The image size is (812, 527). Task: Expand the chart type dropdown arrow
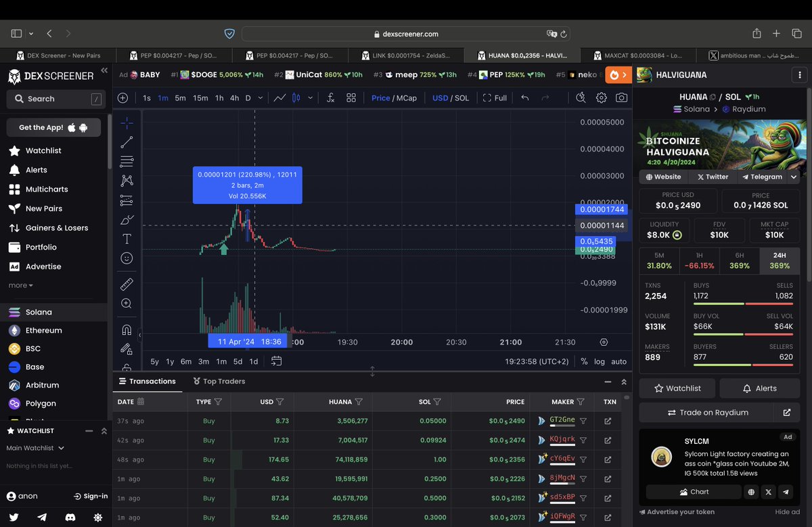click(x=311, y=98)
